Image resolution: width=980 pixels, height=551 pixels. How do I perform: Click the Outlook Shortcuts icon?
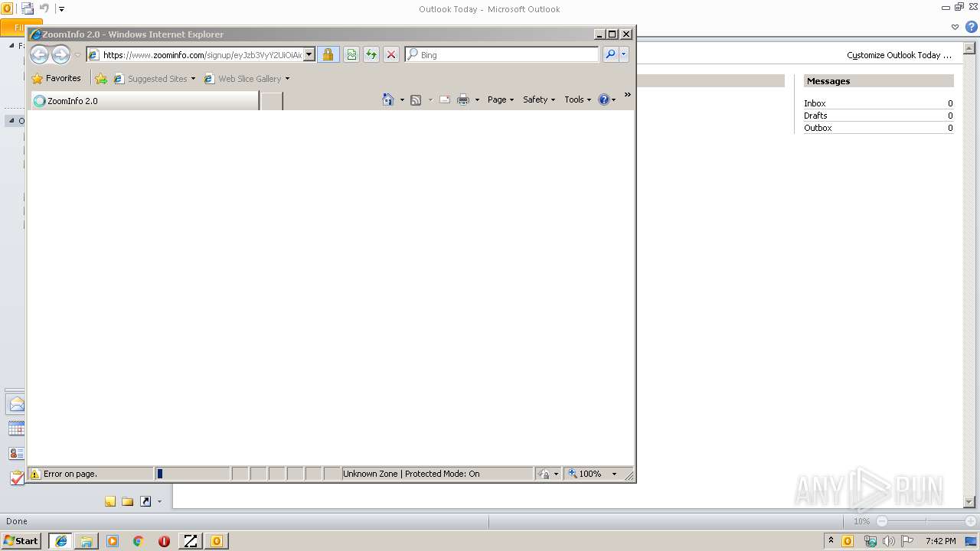(145, 501)
